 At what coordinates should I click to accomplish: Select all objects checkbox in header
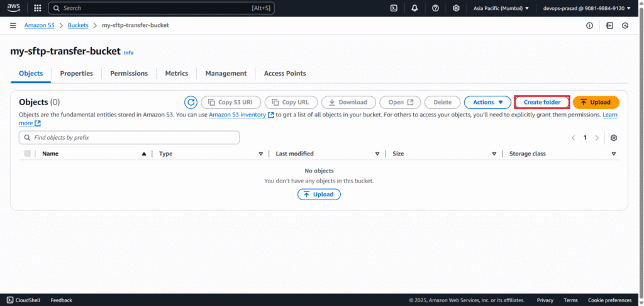[28, 154]
